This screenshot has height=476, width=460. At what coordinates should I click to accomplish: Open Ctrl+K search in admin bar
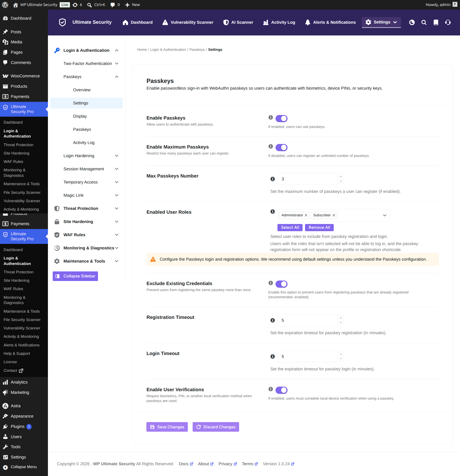[96, 5]
